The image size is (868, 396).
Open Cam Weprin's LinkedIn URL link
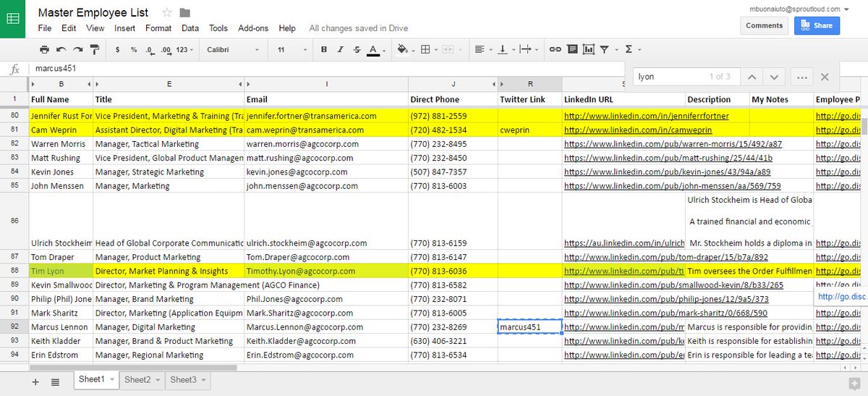tap(638, 130)
